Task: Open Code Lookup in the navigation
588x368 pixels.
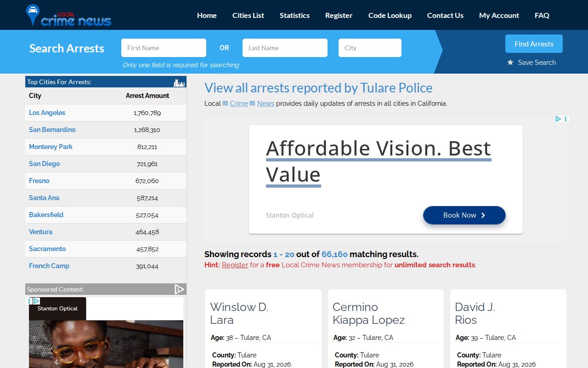Action: [x=390, y=15]
